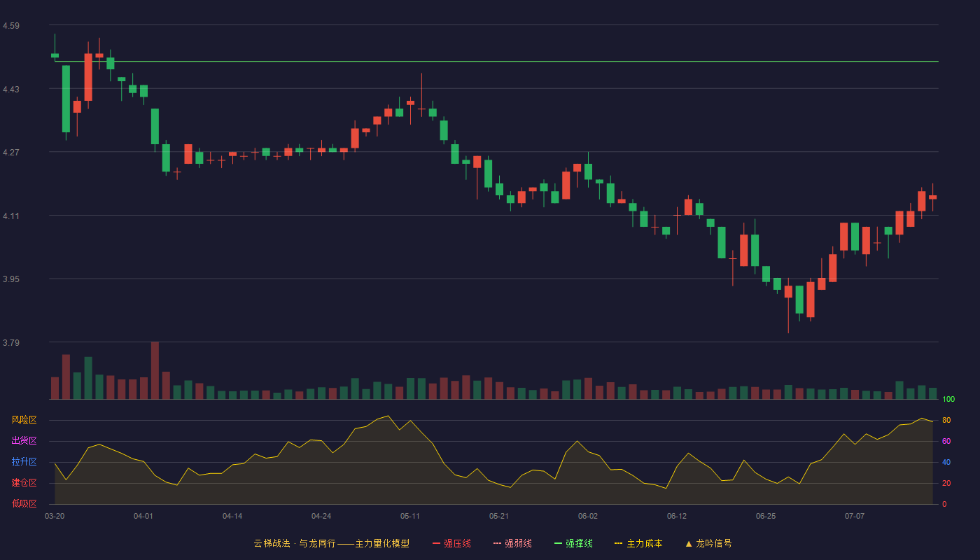Click the 05-21 date label
The width and height of the screenshot is (980, 560).
[499, 516]
